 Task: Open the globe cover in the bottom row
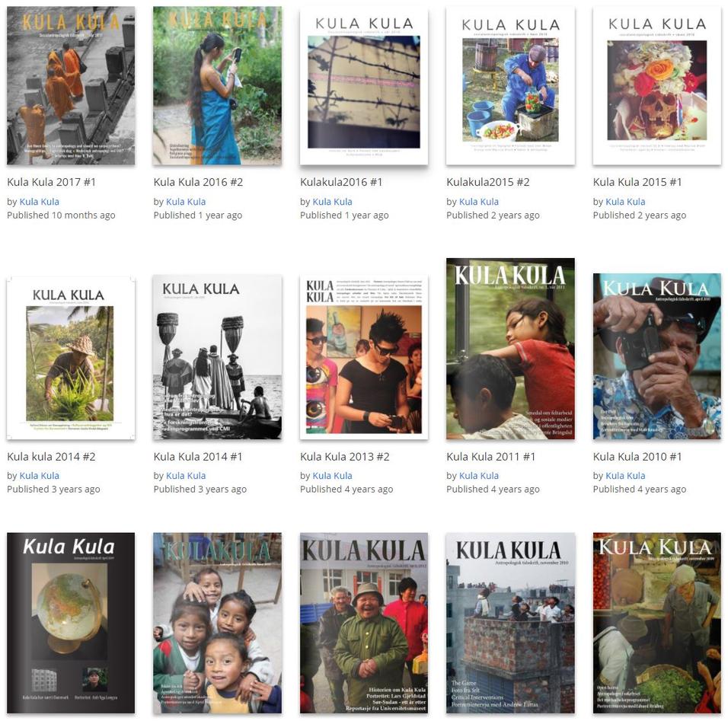tap(71, 623)
